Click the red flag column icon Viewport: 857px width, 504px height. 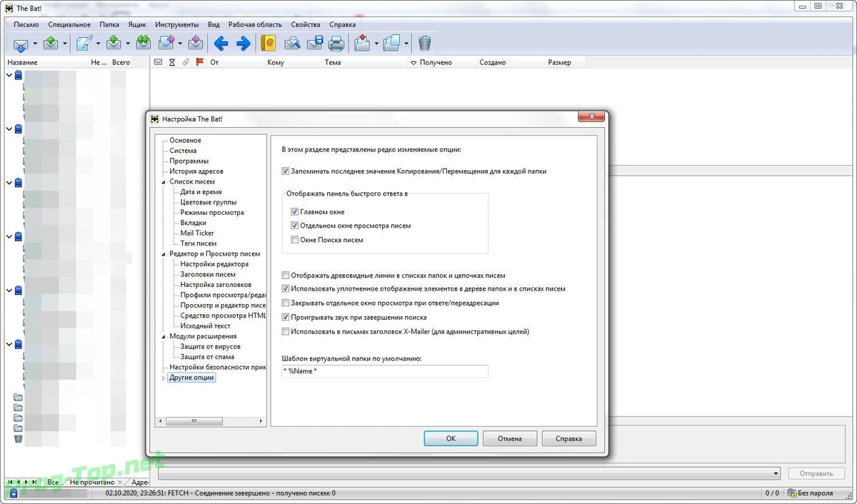tap(200, 62)
